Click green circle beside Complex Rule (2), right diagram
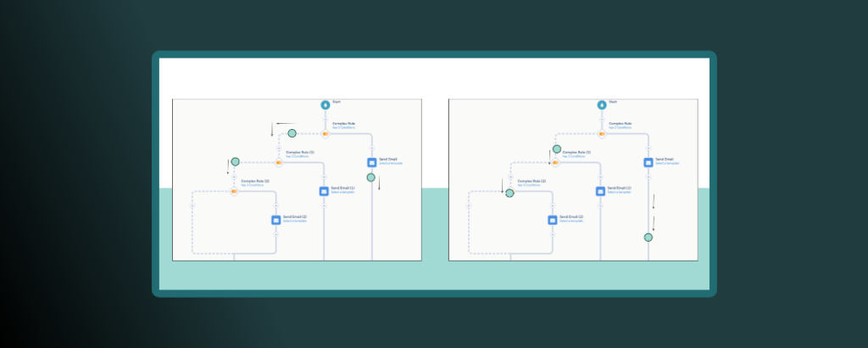The image size is (868, 348). pyautogui.click(x=509, y=193)
